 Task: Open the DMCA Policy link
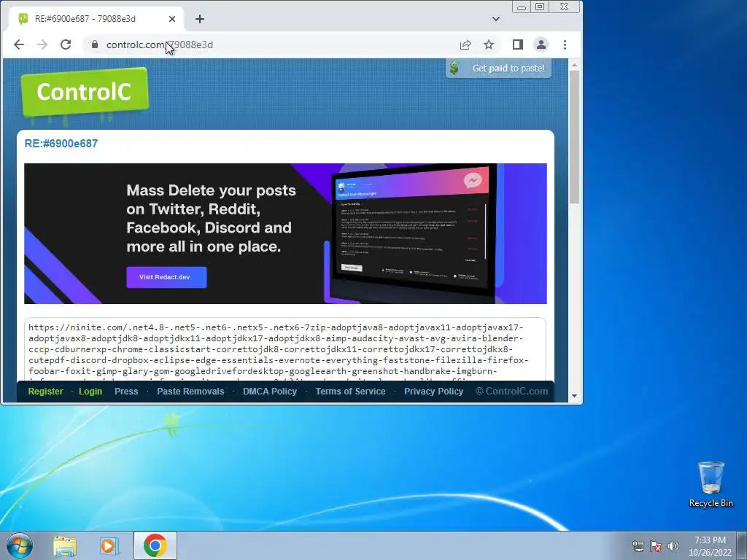(x=270, y=392)
